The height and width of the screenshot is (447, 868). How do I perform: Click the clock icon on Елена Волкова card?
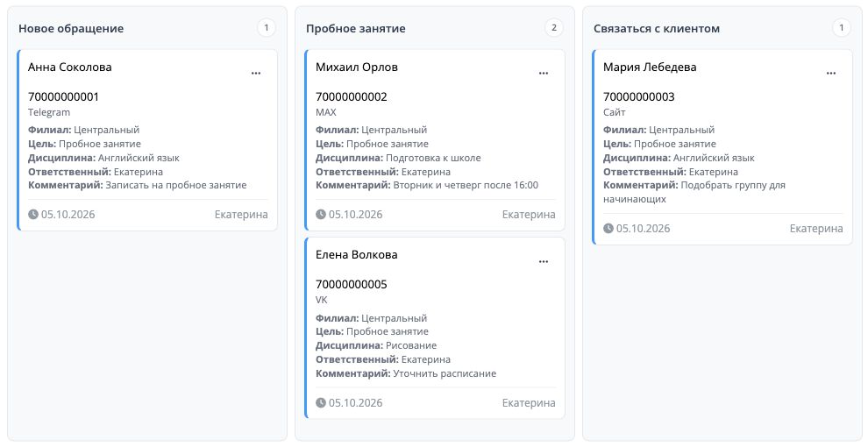coord(321,403)
